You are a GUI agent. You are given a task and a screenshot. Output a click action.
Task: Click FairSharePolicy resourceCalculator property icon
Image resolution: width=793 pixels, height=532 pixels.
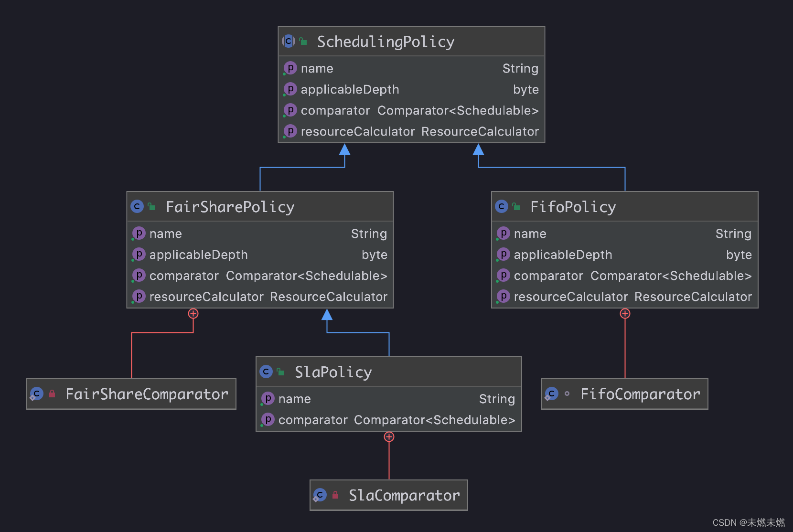pyautogui.click(x=139, y=297)
